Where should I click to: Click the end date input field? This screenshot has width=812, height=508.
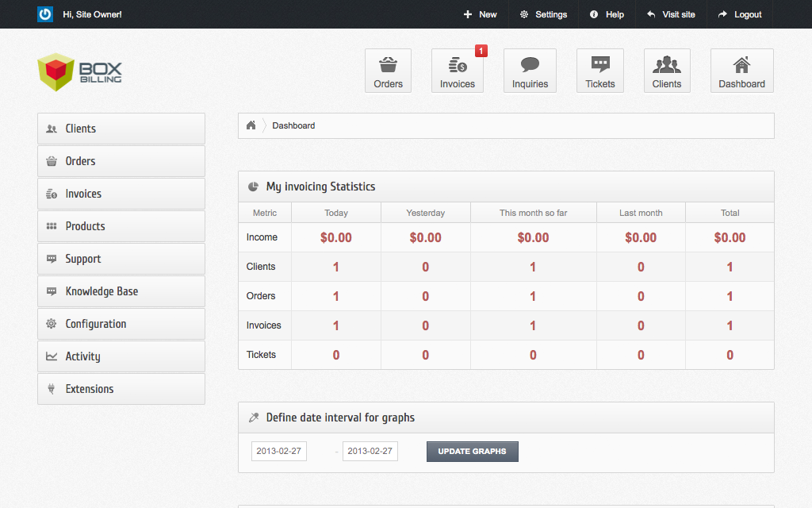(x=370, y=451)
